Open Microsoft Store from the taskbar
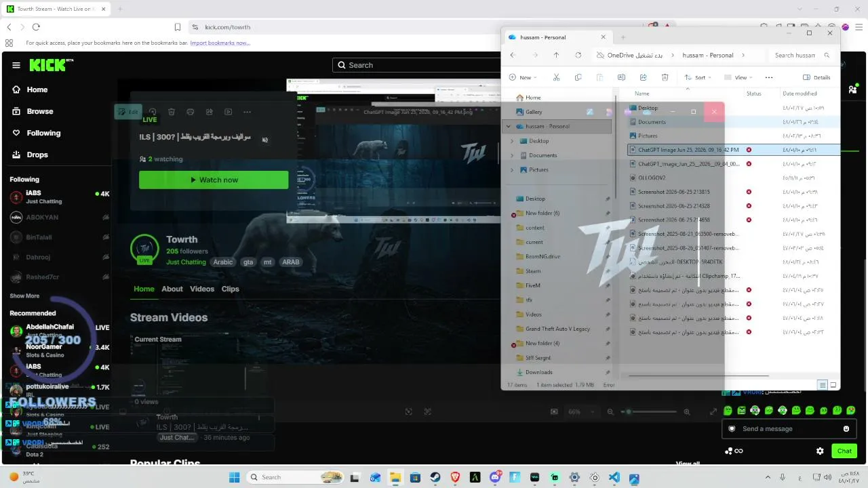The width and height of the screenshot is (868, 488). tap(415, 477)
